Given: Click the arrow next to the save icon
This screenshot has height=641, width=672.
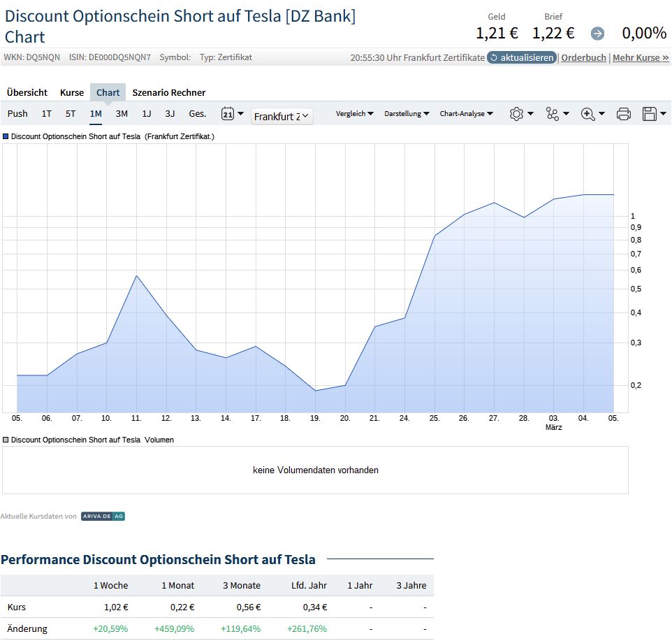Looking at the screenshot, I should 664,114.
